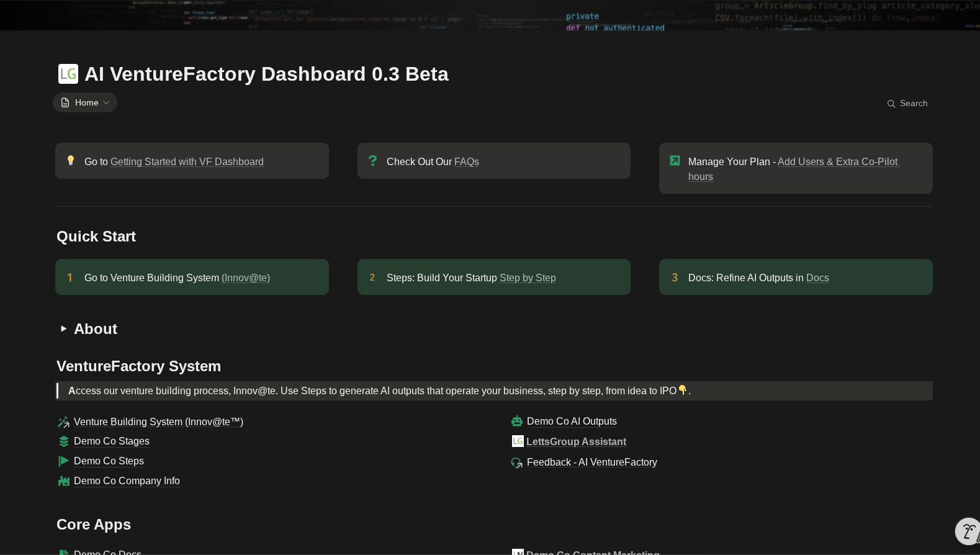The width and height of the screenshot is (980, 555).
Task: Click the LG logo icon beside dashboard title
Action: (68, 74)
